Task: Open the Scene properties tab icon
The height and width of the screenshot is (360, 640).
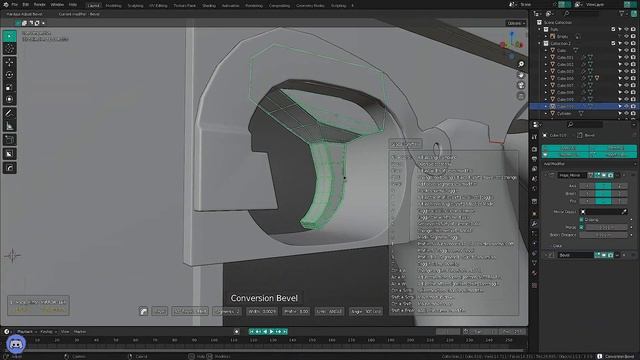Action: tap(534, 179)
